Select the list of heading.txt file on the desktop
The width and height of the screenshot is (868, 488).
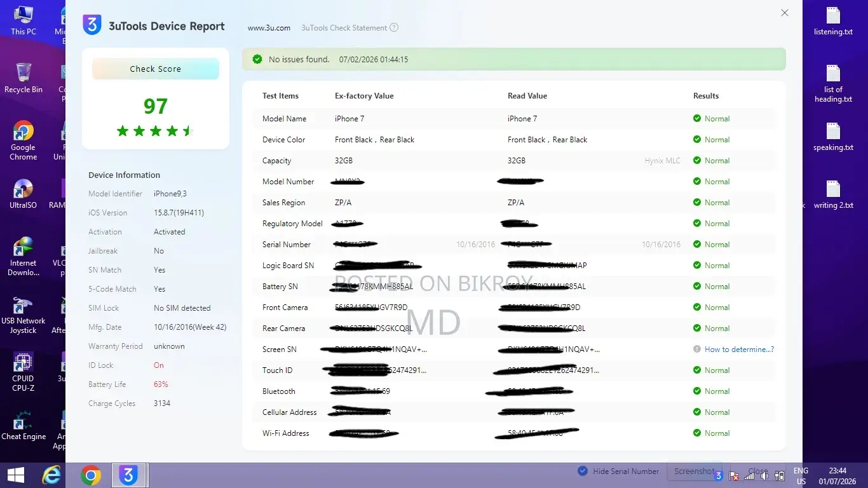coord(833,83)
